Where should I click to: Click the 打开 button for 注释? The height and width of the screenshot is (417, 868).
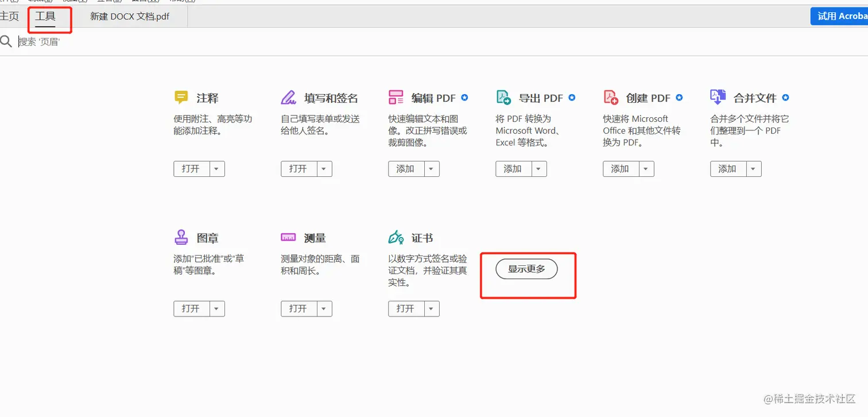point(191,169)
